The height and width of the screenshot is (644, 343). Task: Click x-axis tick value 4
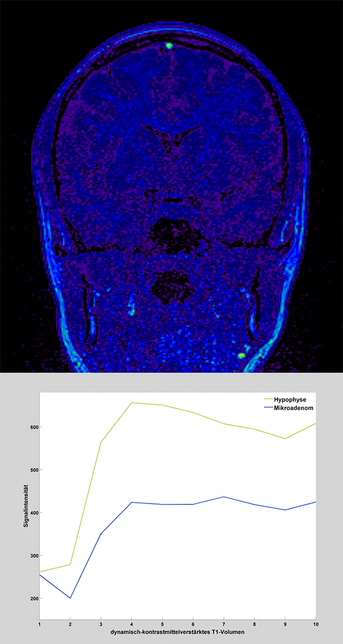tap(132, 624)
